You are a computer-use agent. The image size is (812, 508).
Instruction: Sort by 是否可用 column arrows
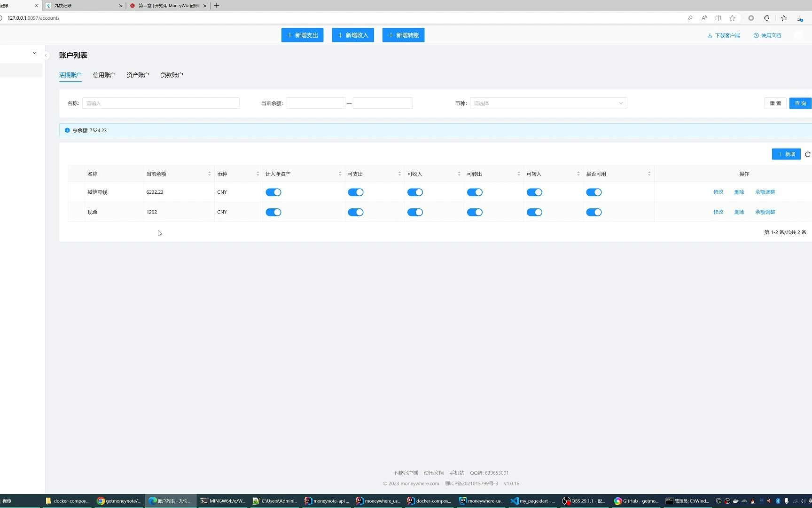649,174
